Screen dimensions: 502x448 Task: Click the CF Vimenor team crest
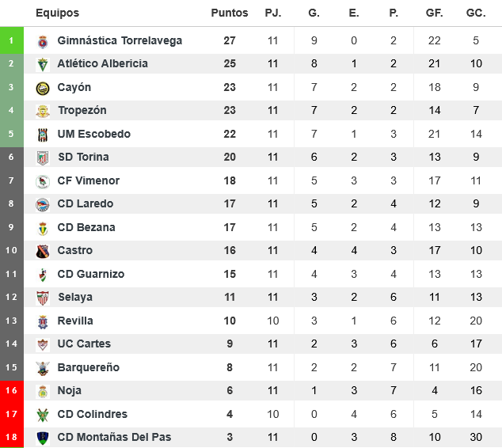pos(43,181)
